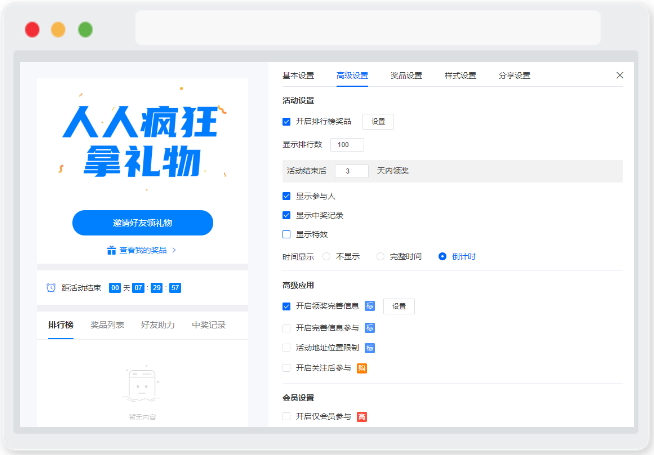654x455 pixels.
Task: Click the blue badge next to 开启完善信息参与
Action: (x=370, y=328)
